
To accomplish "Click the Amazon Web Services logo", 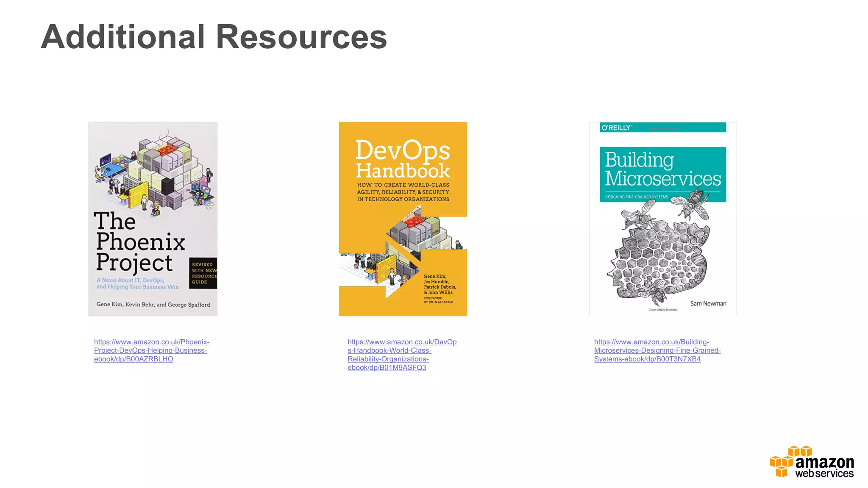I will click(x=812, y=463).
